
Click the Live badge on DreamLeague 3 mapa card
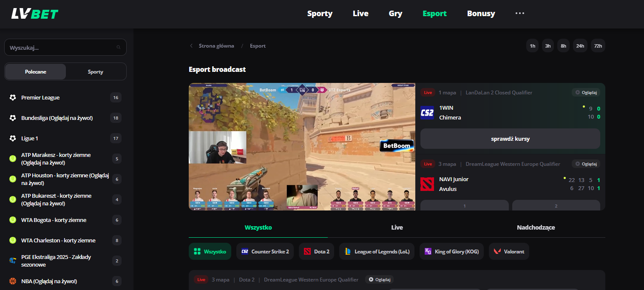coord(428,164)
